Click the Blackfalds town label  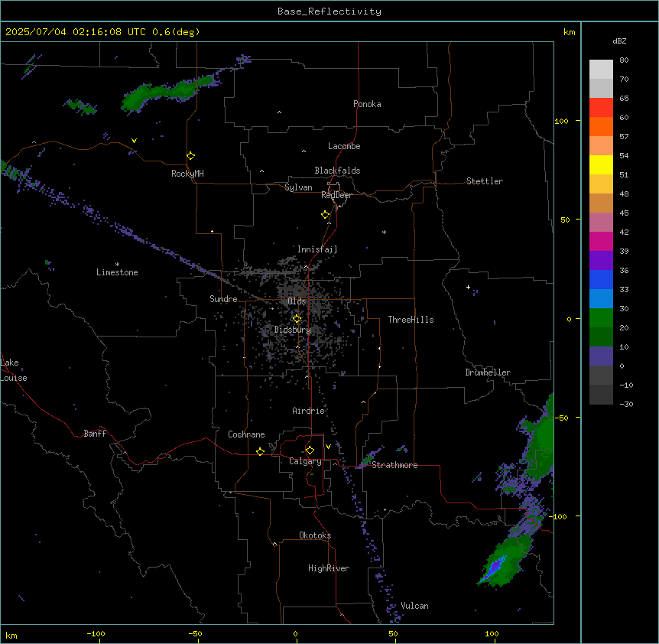pyautogui.click(x=337, y=171)
